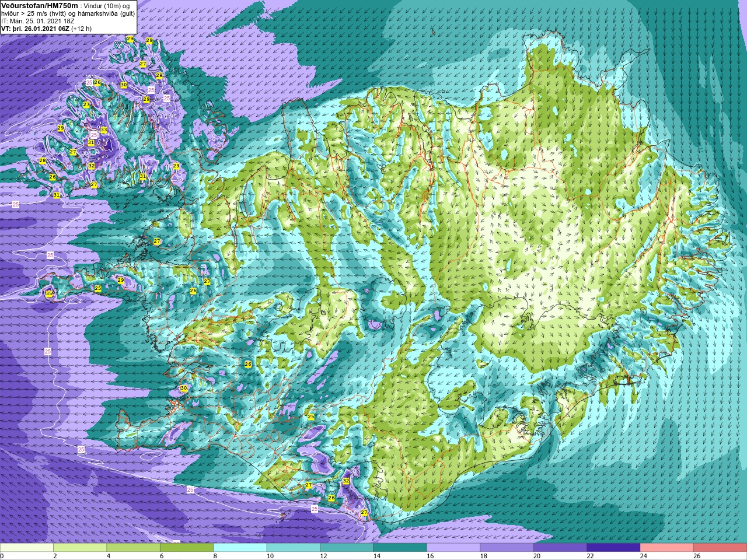
Task: Click the yellow 35 gust marker
Action: tap(49, 294)
